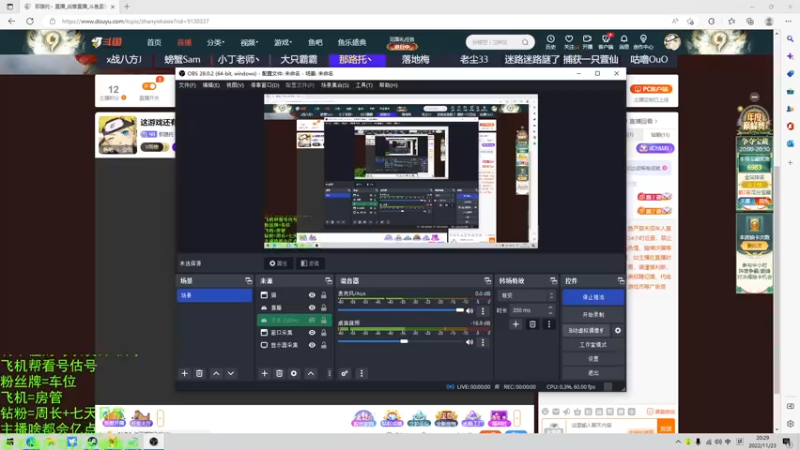
Task: Delete the transition with the 转场特效 trash icon
Action: point(532,324)
